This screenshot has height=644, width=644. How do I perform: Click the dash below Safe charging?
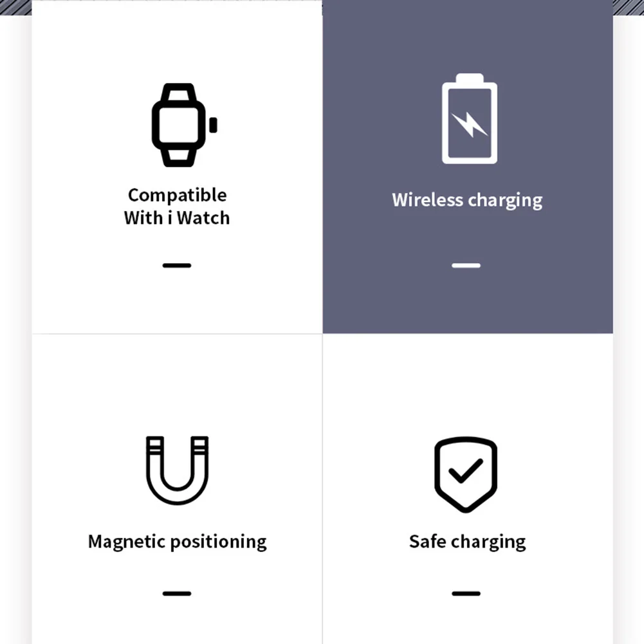pyautogui.click(x=466, y=593)
